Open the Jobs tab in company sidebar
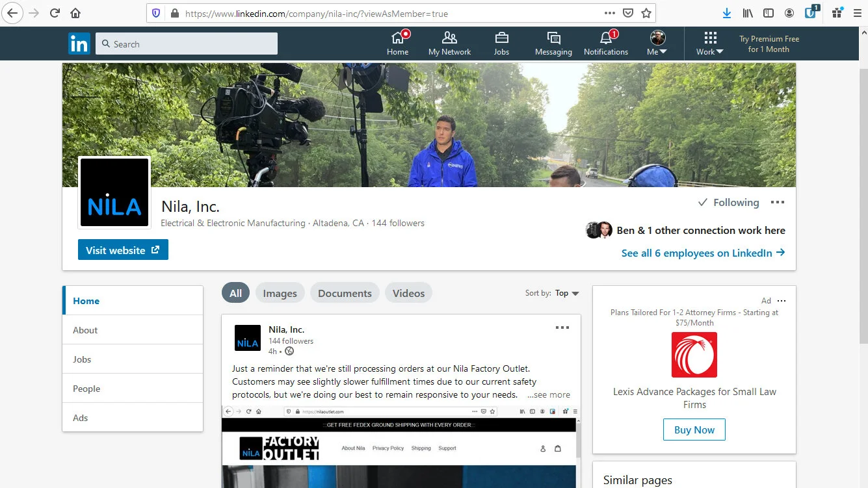 pos(133,359)
